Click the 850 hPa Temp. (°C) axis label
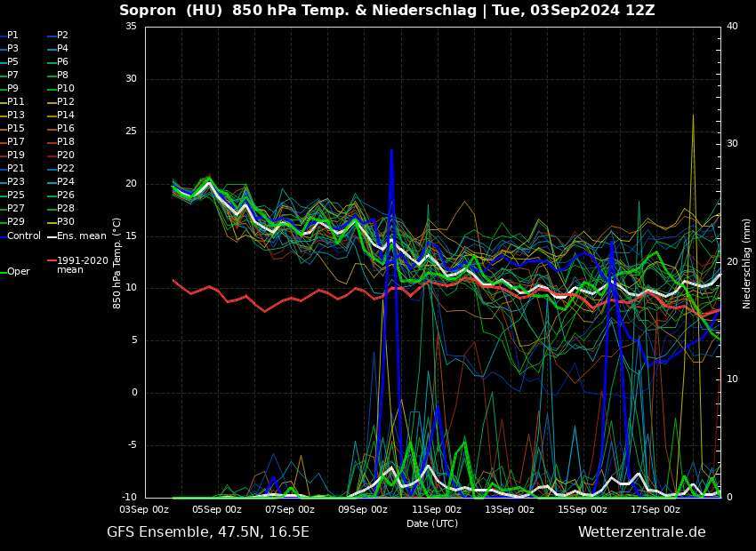Image resolution: width=756 pixels, height=551 pixels. point(117,262)
